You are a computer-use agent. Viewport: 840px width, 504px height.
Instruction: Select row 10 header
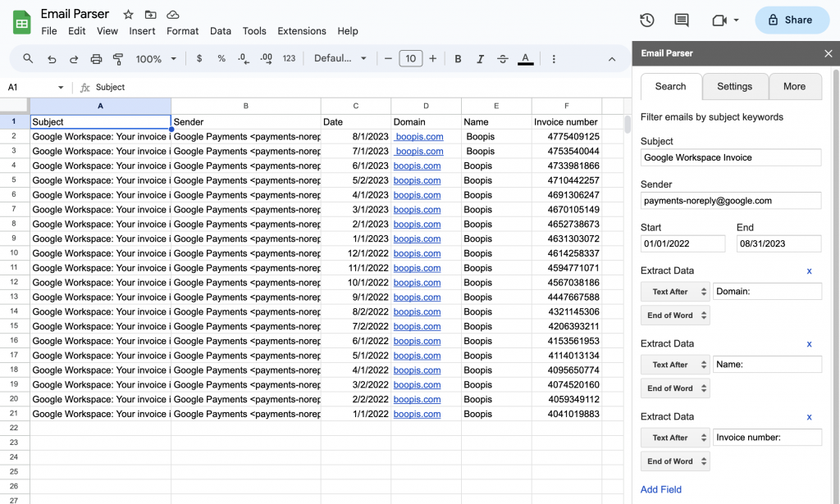(14, 253)
